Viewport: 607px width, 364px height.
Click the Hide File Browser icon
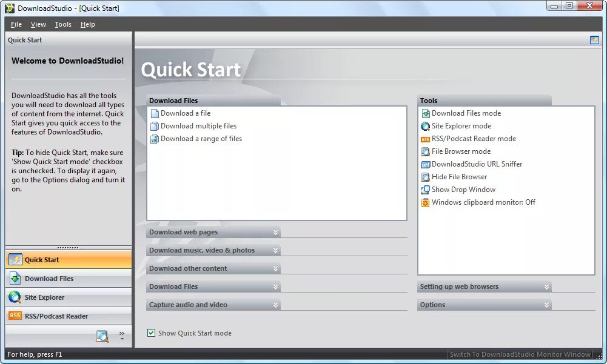(x=426, y=177)
